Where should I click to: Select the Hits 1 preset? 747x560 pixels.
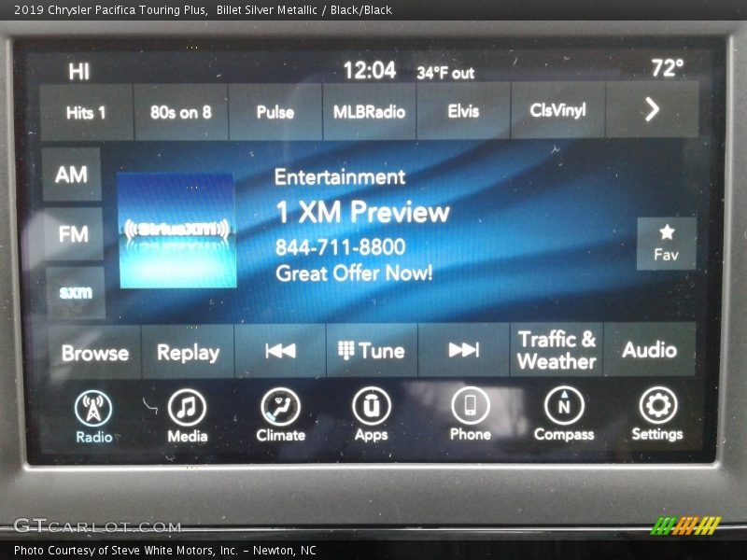(x=86, y=112)
